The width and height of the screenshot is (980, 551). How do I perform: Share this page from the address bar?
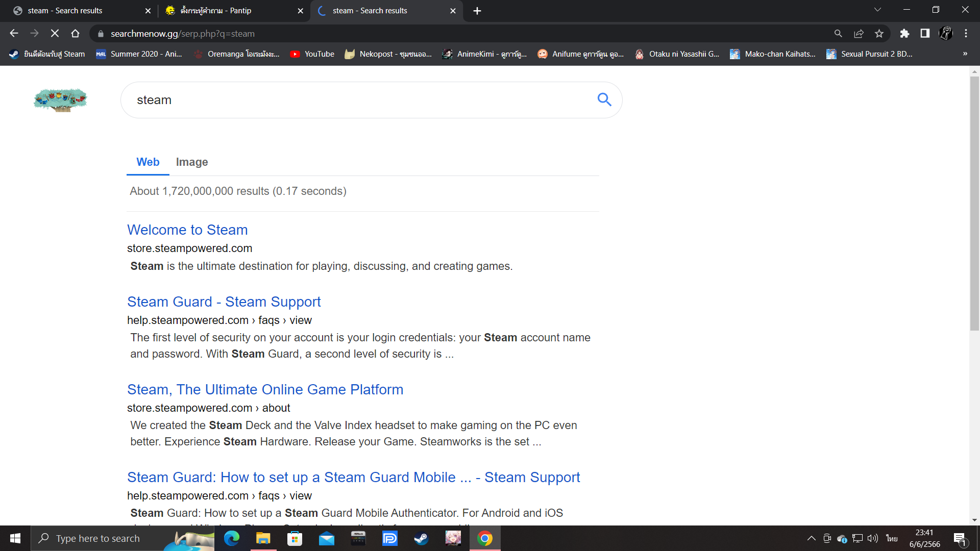pos(859,34)
